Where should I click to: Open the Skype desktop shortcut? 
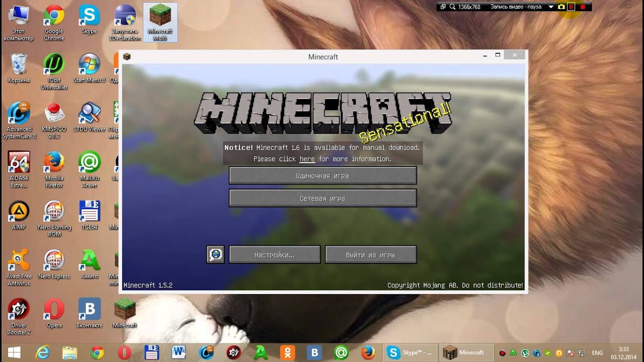click(x=89, y=20)
